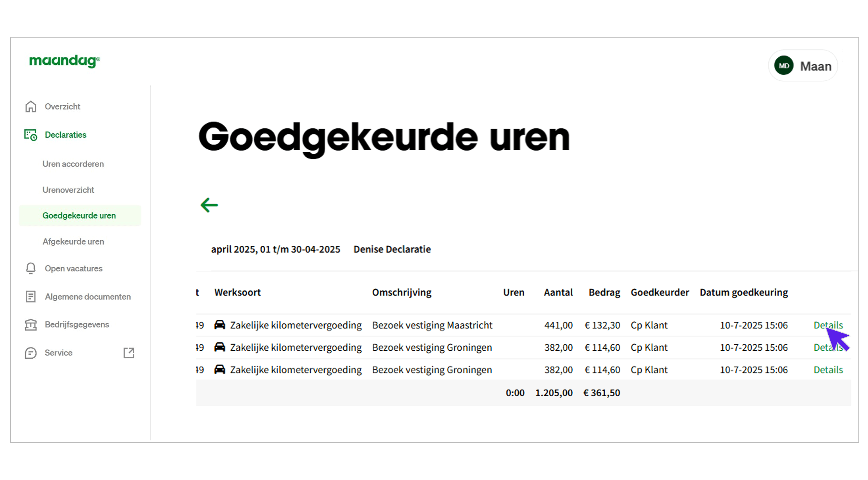Select Afgekeurde uren in the sidebar
The width and height of the screenshot is (868, 480).
[x=73, y=241]
